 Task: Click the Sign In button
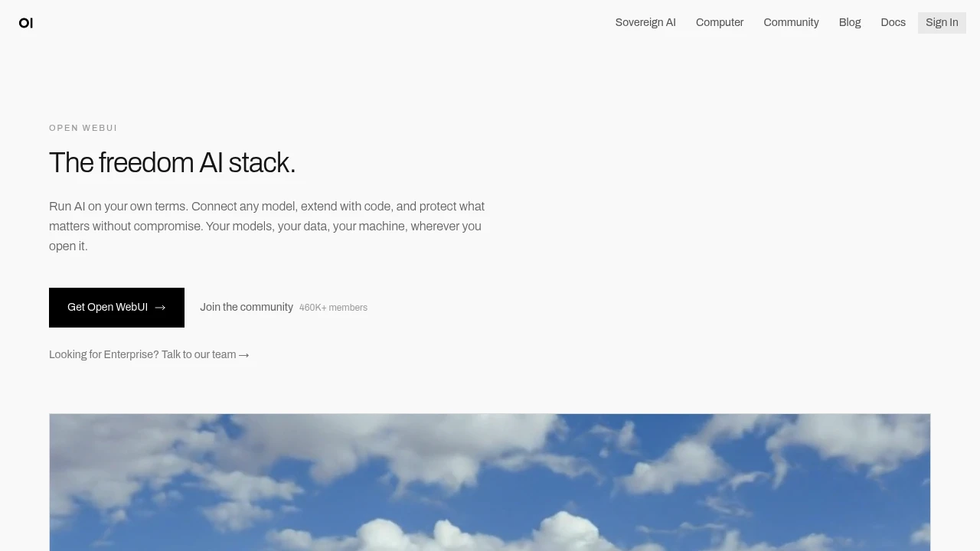(x=942, y=22)
